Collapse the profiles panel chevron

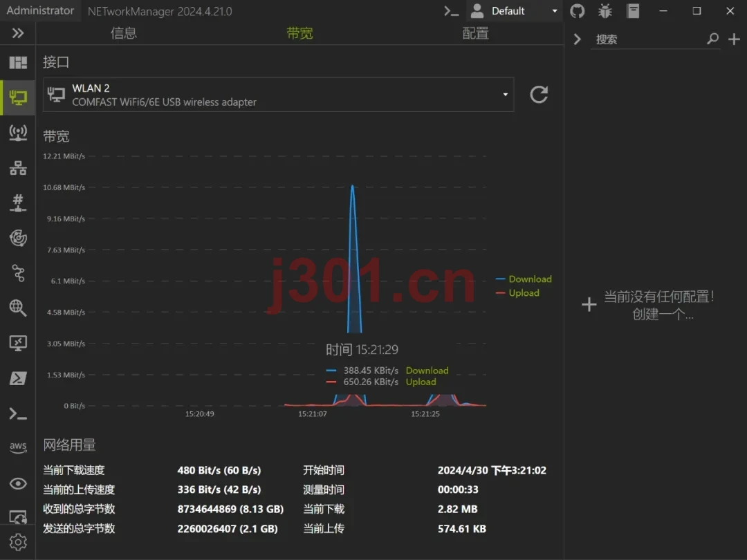(x=577, y=39)
